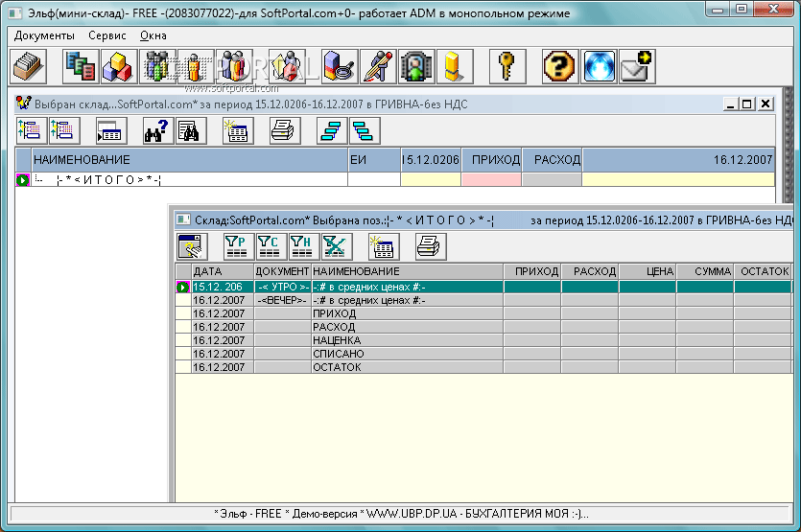
Task: Click the stacked documents list icon
Action: point(81,66)
